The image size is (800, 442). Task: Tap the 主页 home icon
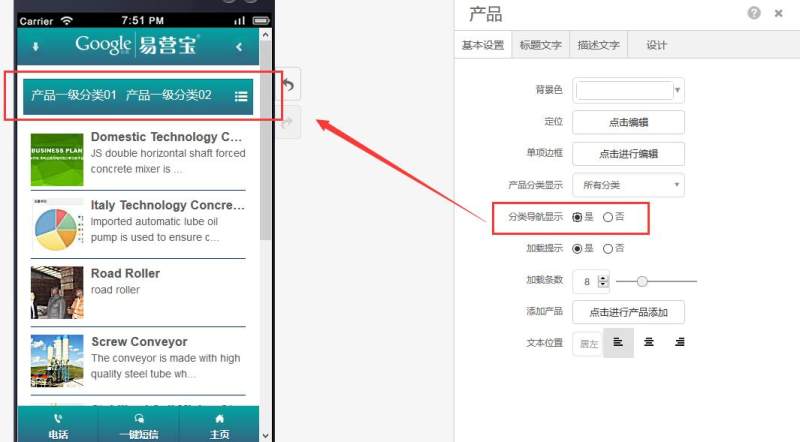[219, 419]
